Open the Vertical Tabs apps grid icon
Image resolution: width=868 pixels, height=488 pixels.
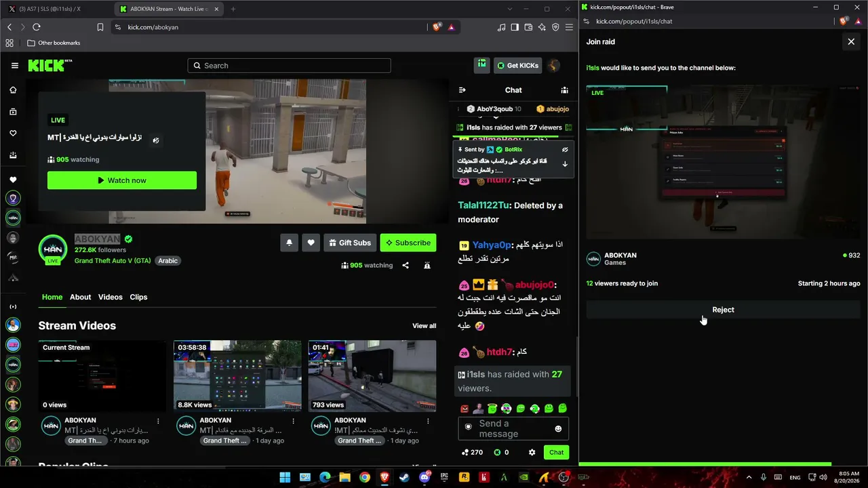[x=9, y=43]
